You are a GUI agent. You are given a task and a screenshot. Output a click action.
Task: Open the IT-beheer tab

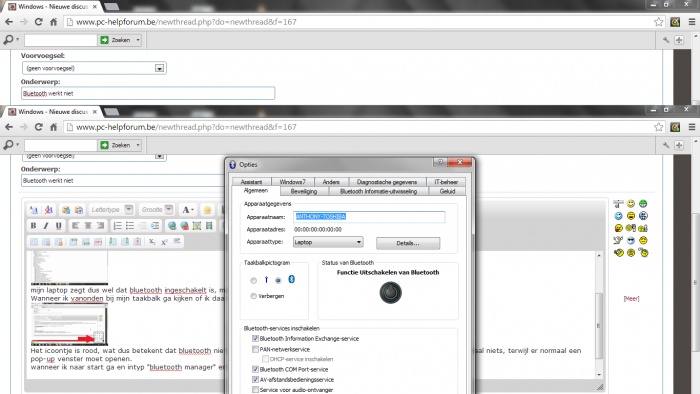click(446, 182)
